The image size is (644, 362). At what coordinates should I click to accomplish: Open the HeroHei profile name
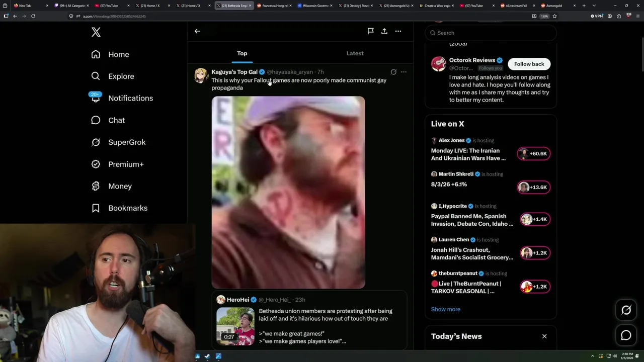pyautogui.click(x=238, y=300)
